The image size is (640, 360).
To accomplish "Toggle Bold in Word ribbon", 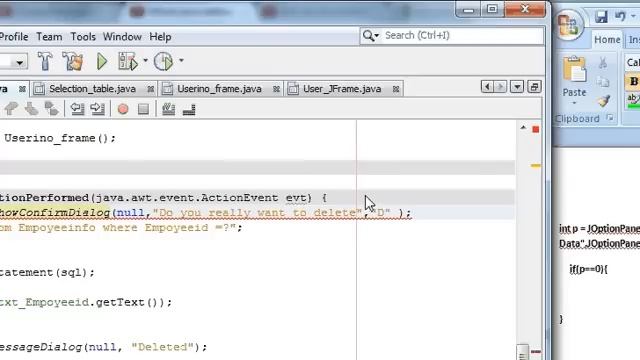I will pyautogui.click(x=633, y=81).
